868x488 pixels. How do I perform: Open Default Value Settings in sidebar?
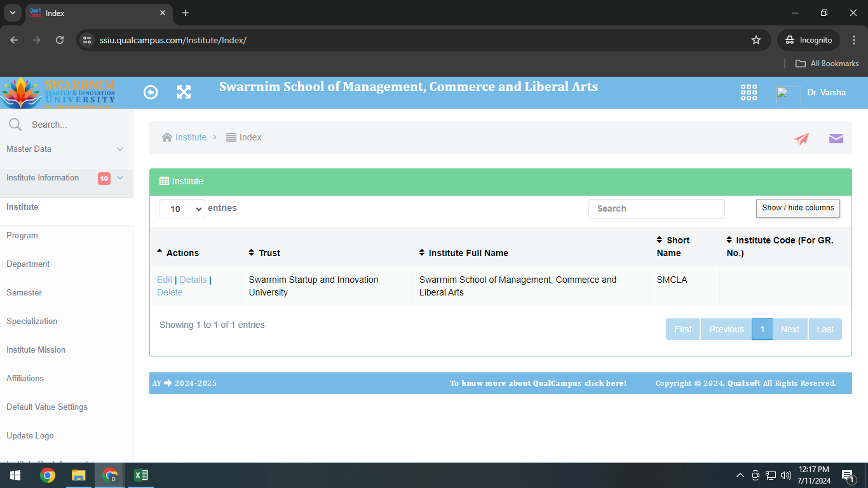pos(47,407)
